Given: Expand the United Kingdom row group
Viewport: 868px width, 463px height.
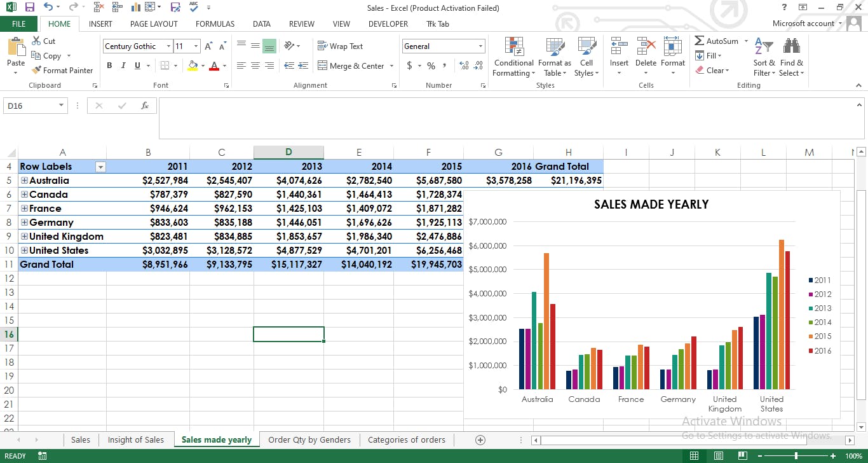Looking at the screenshot, I should pyautogui.click(x=24, y=237).
